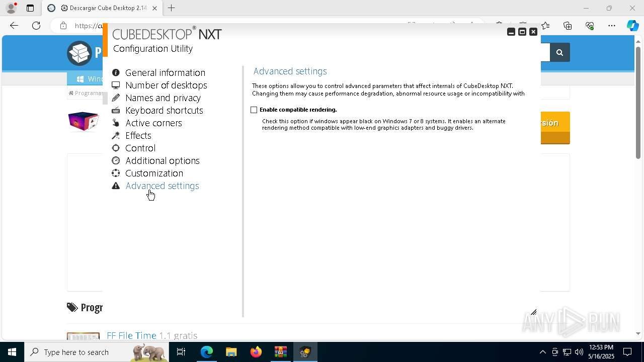Select Names and privacy section

[x=163, y=98]
